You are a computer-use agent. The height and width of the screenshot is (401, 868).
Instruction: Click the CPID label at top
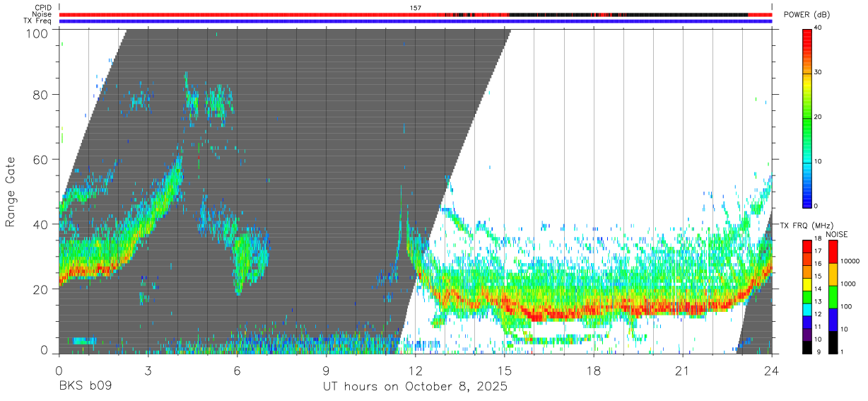pyautogui.click(x=42, y=8)
